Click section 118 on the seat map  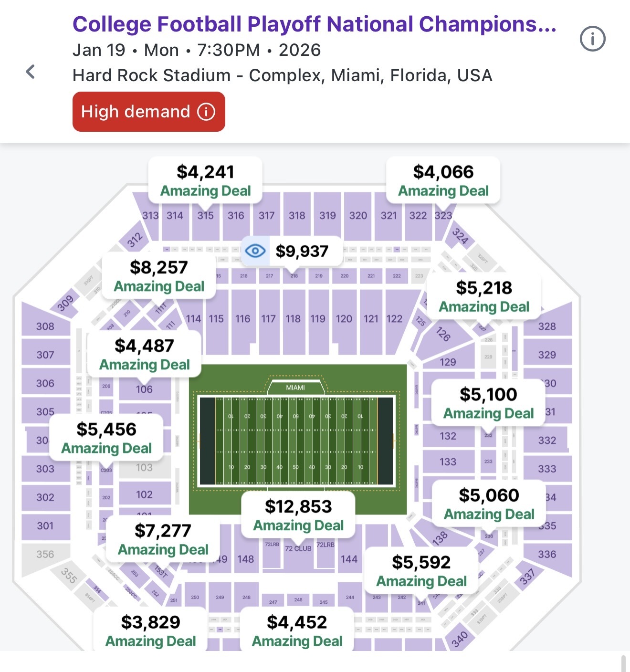pyautogui.click(x=293, y=319)
